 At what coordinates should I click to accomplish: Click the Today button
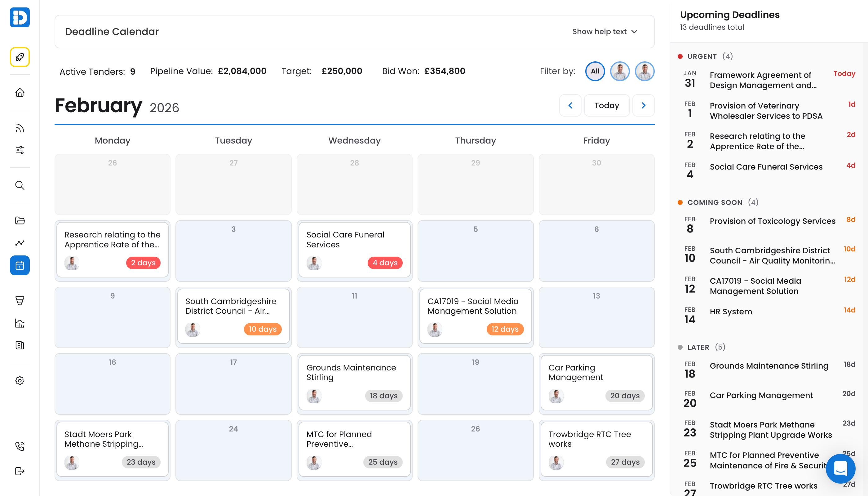(x=607, y=105)
